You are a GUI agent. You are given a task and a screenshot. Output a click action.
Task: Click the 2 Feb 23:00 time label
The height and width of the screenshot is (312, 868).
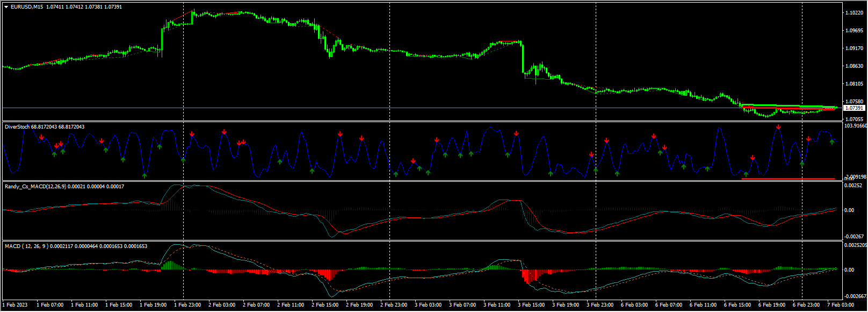tap(394, 305)
